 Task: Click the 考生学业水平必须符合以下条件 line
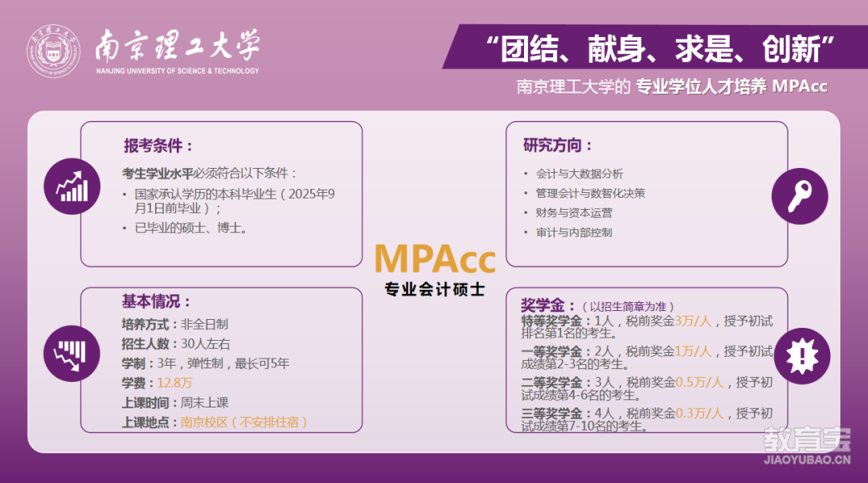(x=209, y=174)
